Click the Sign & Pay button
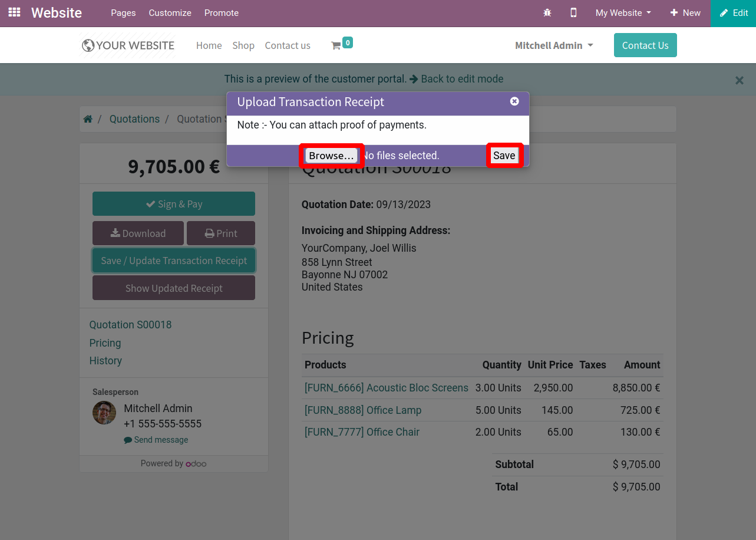756x540 pixels. [x=174, y=204]
